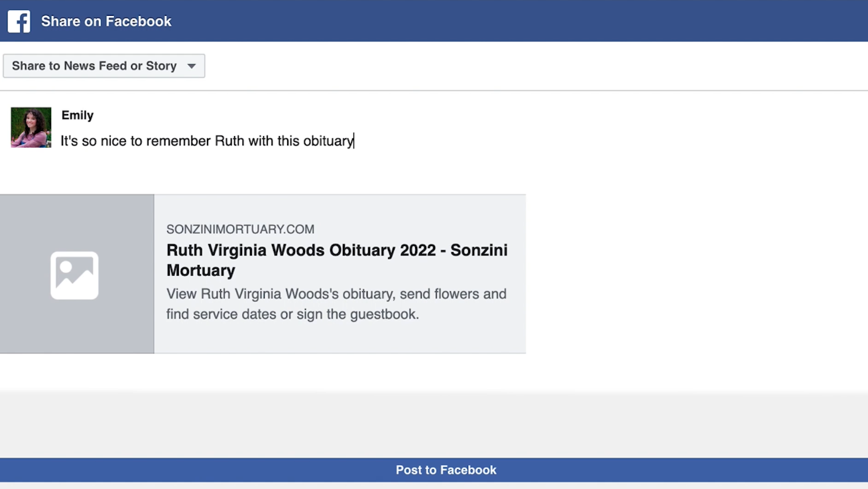This screenshot has height=489, width=868.
Task: Click the "Share on Facebook" header title
Action: (106, 21)
